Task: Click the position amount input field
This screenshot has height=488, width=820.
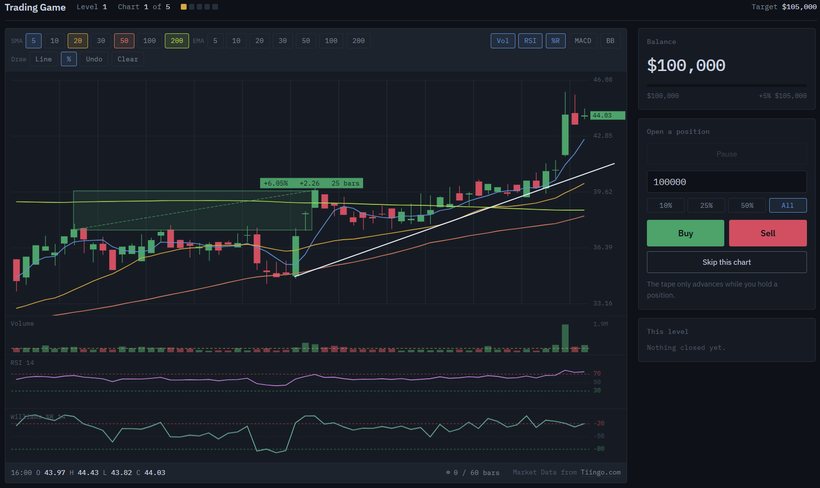Action: click(726, 182)
